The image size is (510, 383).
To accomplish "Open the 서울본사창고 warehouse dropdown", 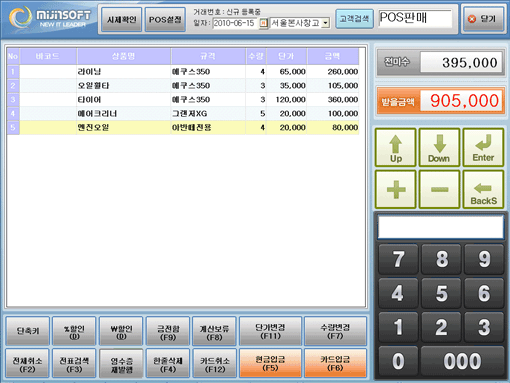I will (x=326, y=23).
